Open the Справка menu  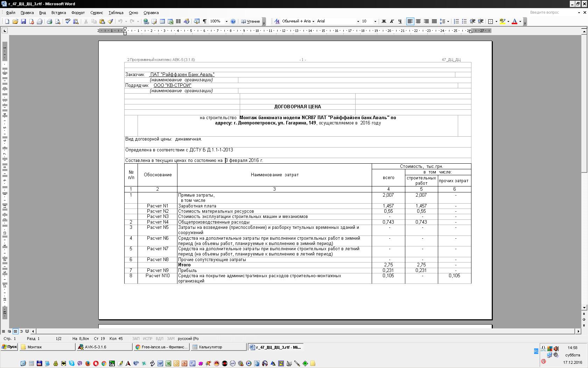pos(151,13)
